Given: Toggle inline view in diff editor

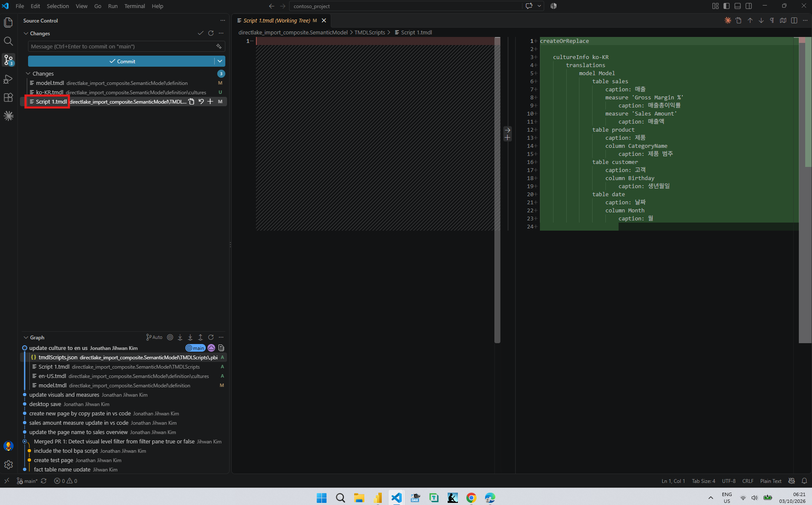Looking at the screenshot, I should (794, 20).
